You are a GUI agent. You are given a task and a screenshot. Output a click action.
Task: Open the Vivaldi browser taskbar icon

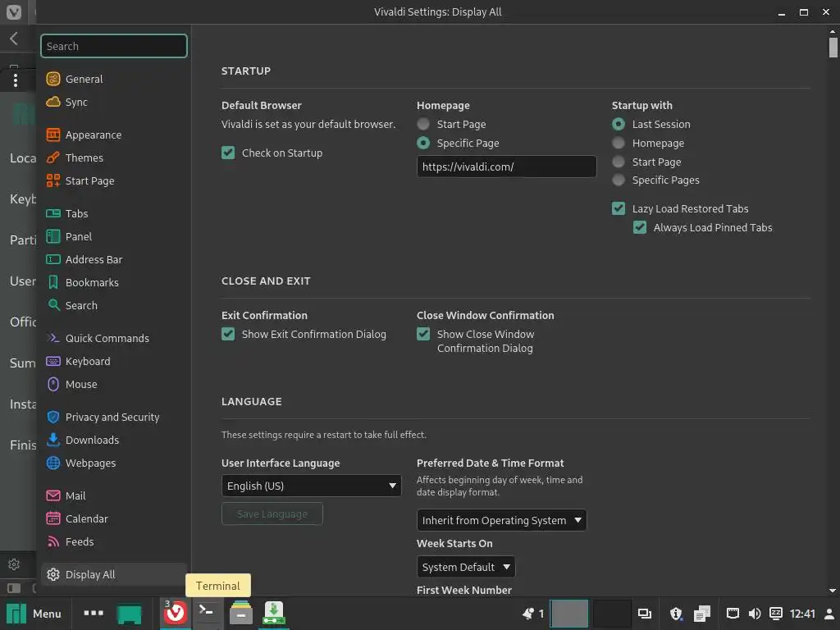pos(176,613)
